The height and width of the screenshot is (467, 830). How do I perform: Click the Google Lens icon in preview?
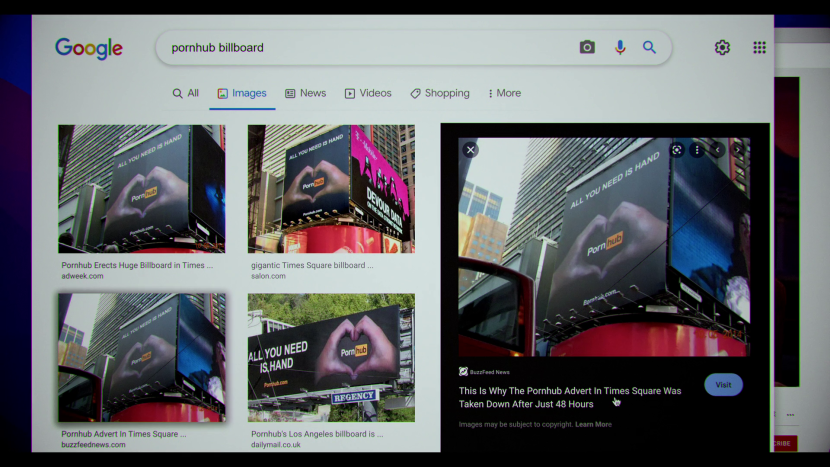[x=677, y=150]
